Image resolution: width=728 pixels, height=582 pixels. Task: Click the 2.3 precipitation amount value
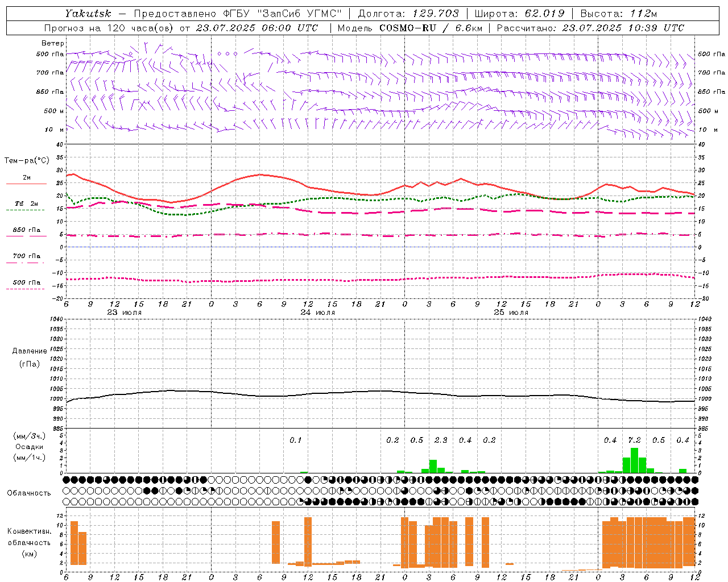tap(441, 440)
